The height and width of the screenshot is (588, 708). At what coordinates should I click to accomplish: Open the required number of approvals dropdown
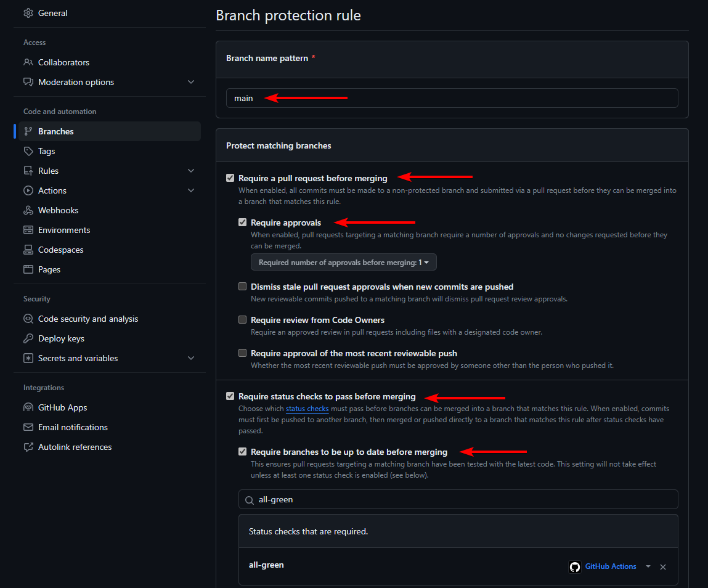[x=343, y=262]
